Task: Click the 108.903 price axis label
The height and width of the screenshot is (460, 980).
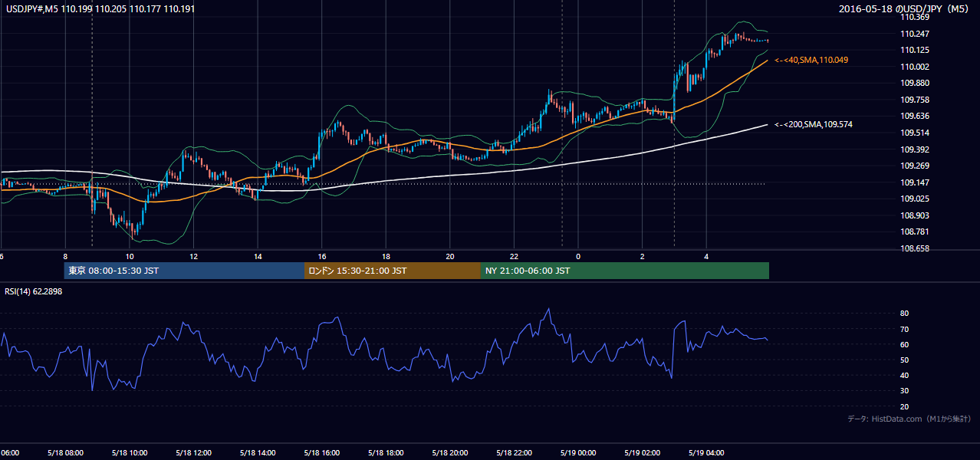Action: (x=915, y=215)
